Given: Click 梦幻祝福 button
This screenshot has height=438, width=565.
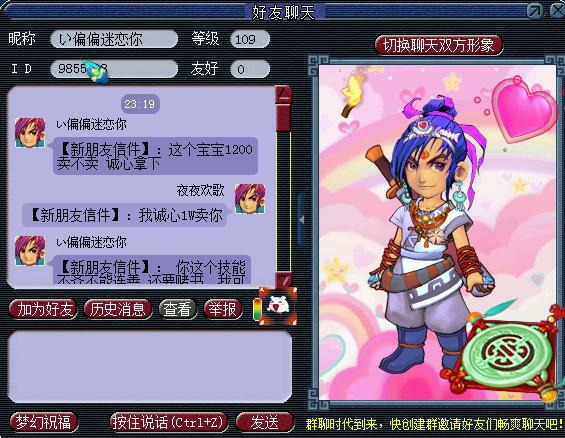Looking at the screenshot, I should 44,422.
